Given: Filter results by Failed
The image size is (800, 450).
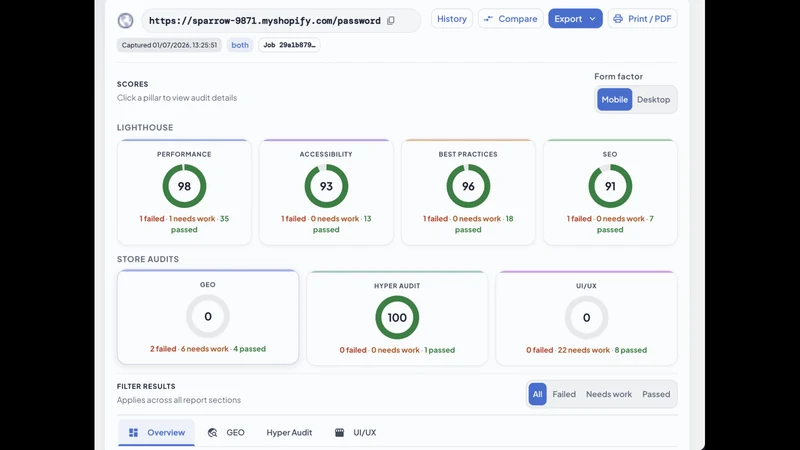Looking at the screenshot, I should coord(564,394).
